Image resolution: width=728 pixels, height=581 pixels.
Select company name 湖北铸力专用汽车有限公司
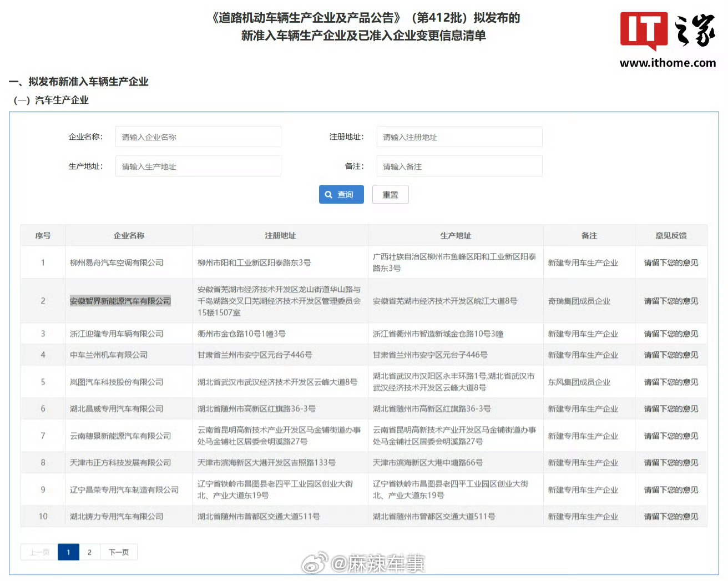tap(117, 516)
